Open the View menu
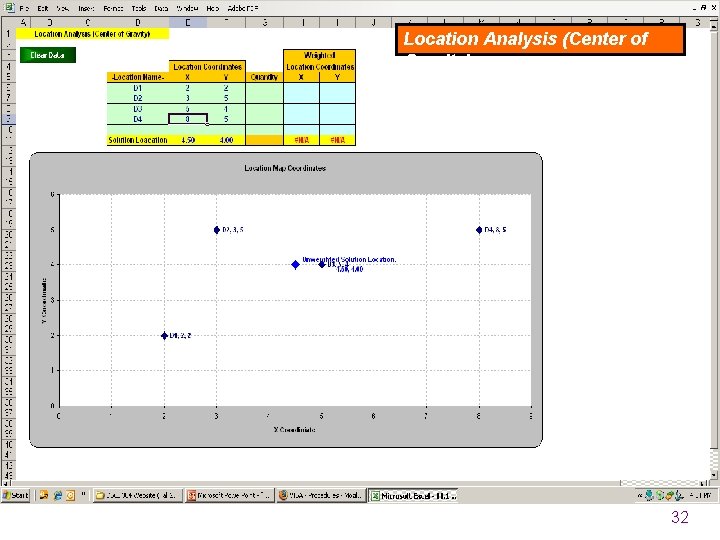This screenshot has width=720, height=540. coord(63,8)
